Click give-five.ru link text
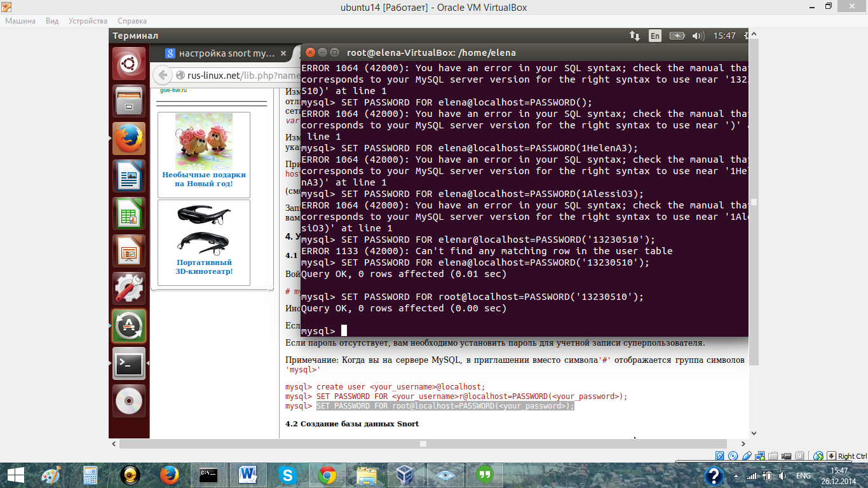Viewport: 868px width, 488px height. 173,90
